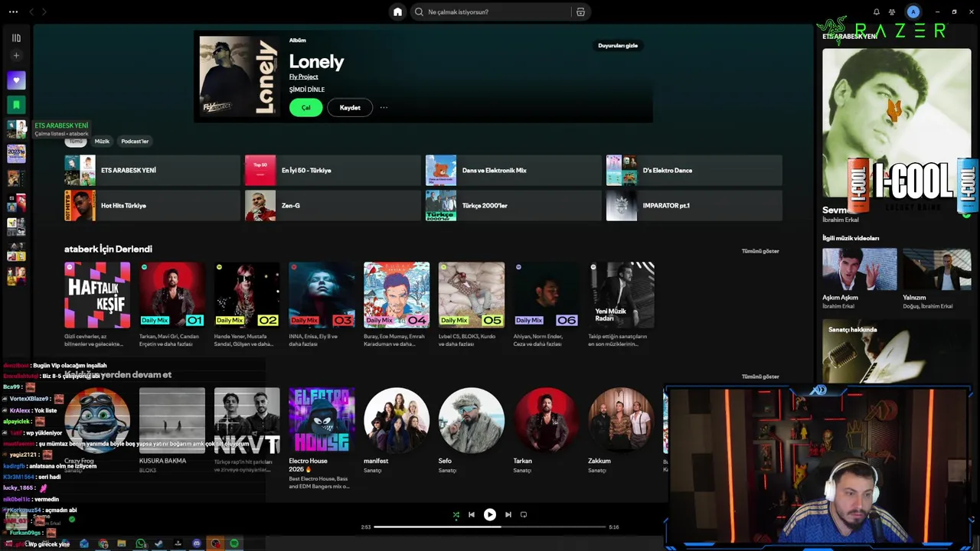The image size is (980, 551).
Task: Open the 'Sanatçı hakkında' artist card
Action: [897, 350]
